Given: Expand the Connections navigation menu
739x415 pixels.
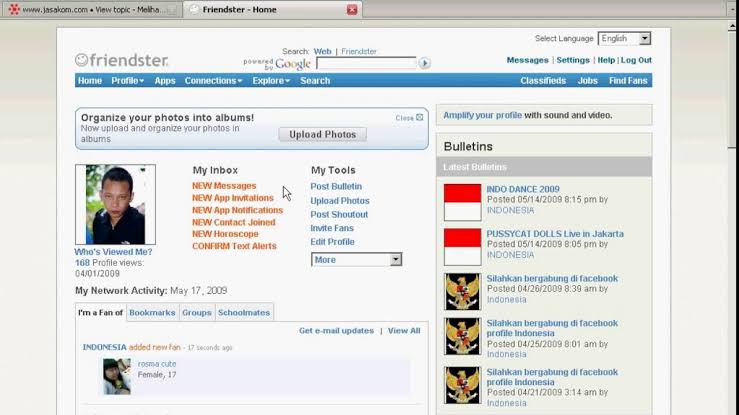Looking at the screenshot, I should 213,81.
